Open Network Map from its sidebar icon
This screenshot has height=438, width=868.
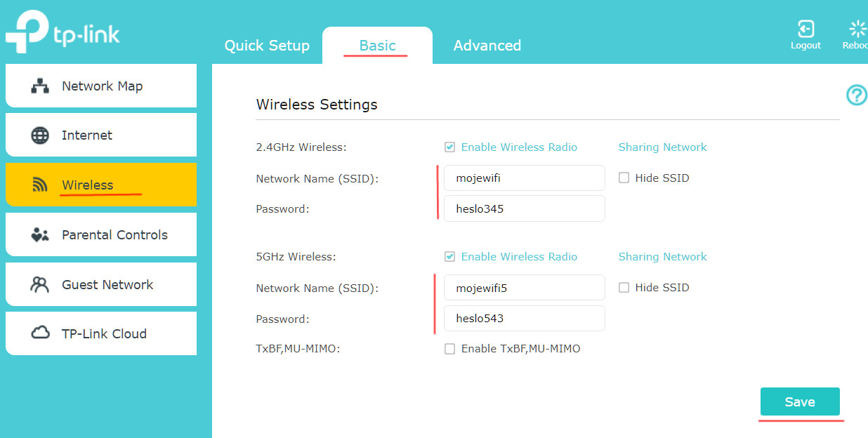40,86
